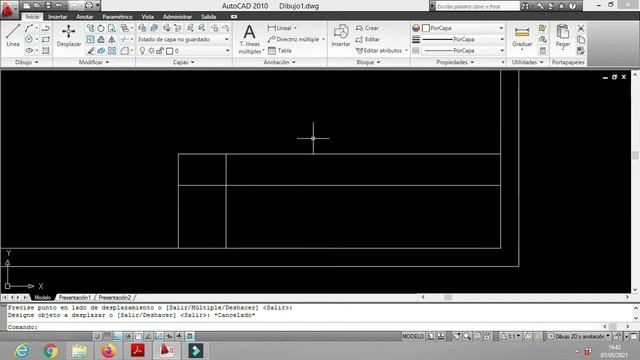Click the print icon in quick access toolbar
This screenshot has width=640, height=360.
(x=89, y=6)
